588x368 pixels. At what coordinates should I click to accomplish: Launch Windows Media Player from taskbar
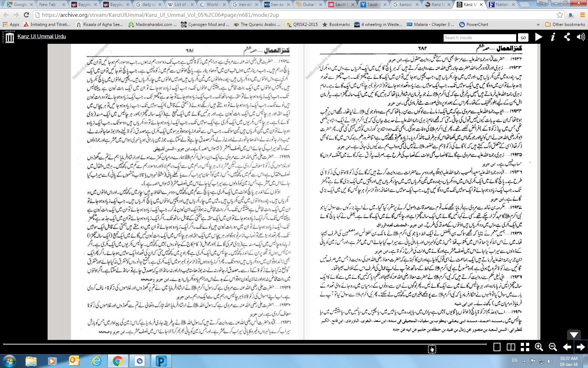coord(52,361)
